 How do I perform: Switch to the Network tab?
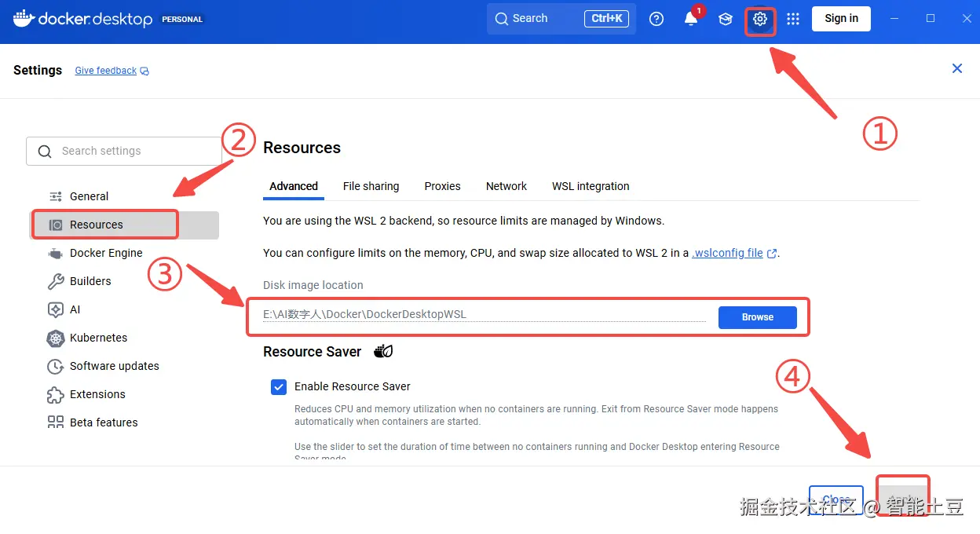[x=506, y=186]
